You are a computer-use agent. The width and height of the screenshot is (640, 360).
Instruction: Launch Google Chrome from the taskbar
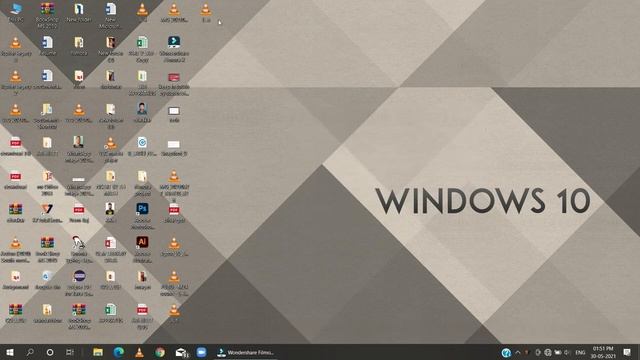160,352
